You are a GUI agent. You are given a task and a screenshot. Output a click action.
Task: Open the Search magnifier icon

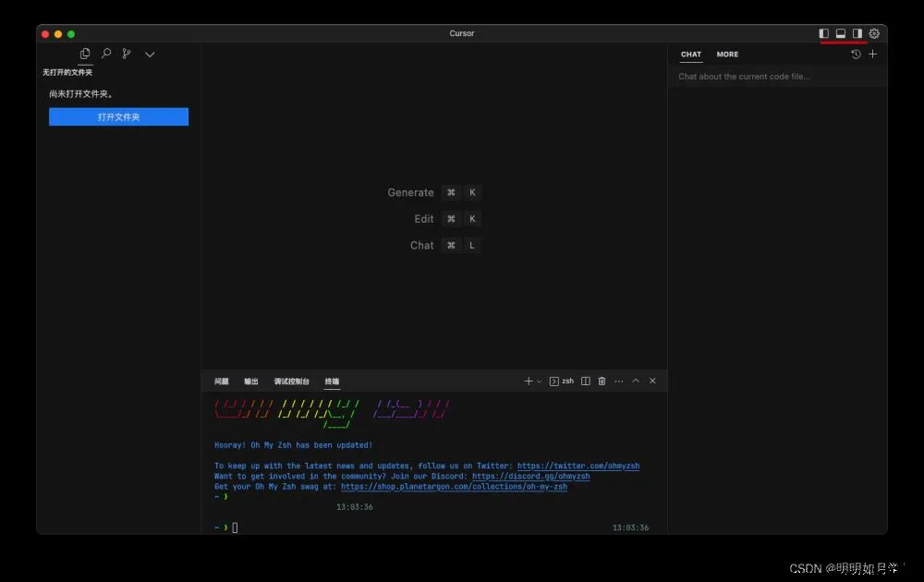tap(106, 54)
